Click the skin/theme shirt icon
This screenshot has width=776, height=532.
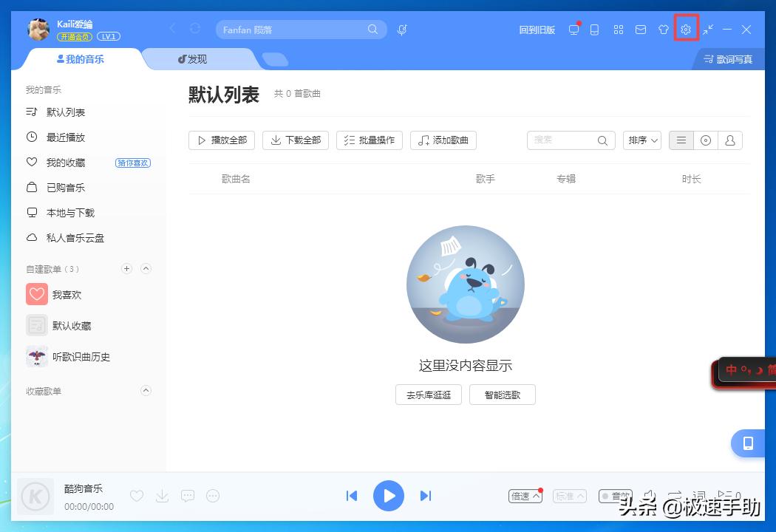click(663, 30)
